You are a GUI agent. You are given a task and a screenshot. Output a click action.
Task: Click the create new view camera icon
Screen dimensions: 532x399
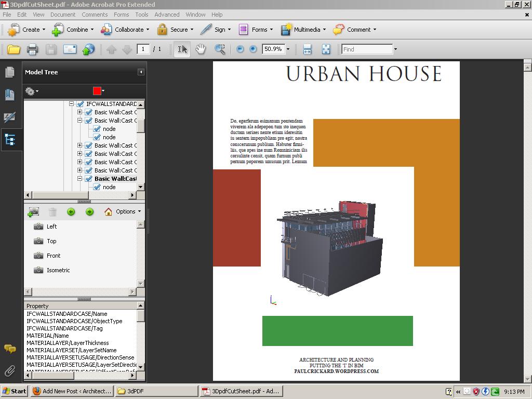click(x=34, y=211)
